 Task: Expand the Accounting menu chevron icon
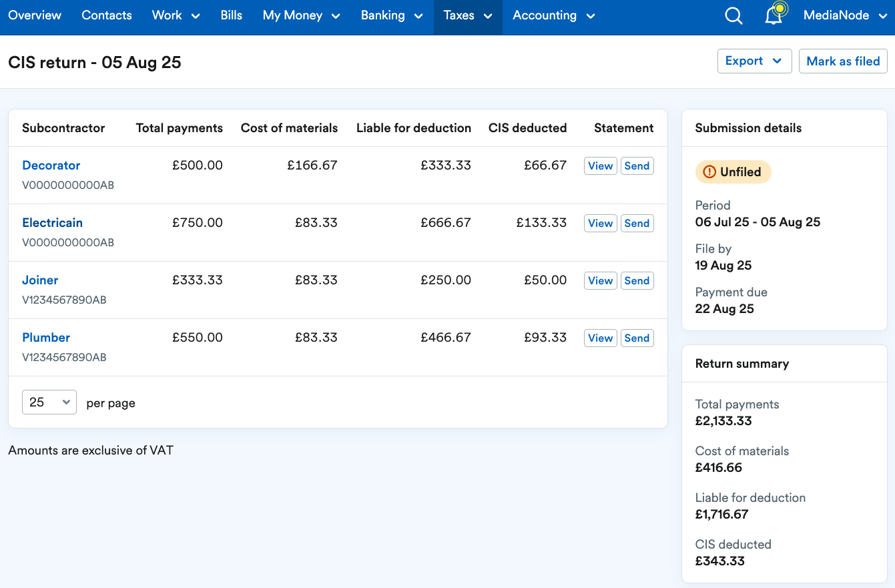coord(591,15)
